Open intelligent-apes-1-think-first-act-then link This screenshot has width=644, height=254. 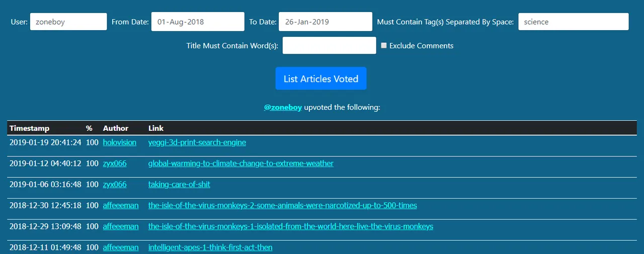[210, 247]
